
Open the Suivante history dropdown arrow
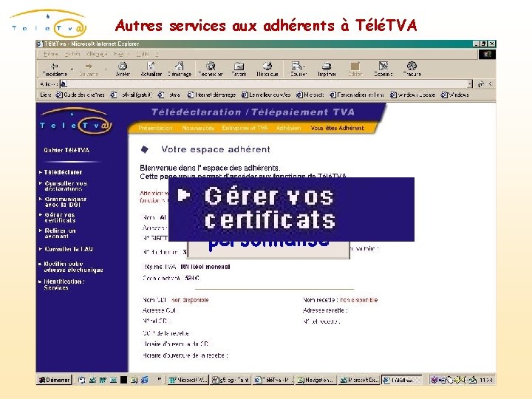106,69
